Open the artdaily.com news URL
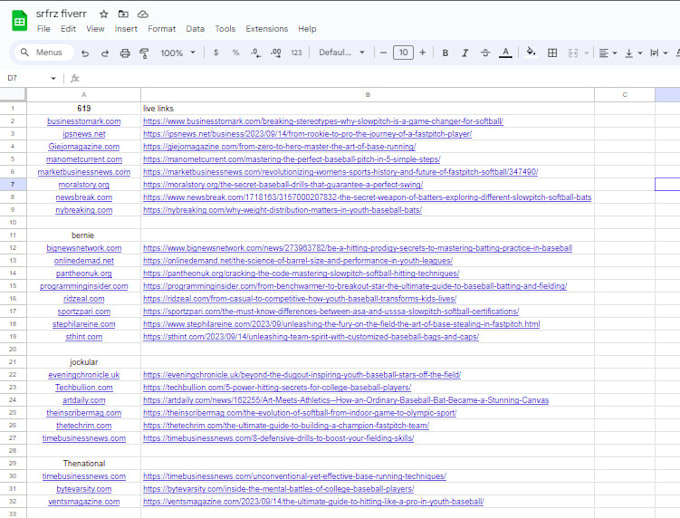This screenshot has height=518, width=680. pos(346,400)
